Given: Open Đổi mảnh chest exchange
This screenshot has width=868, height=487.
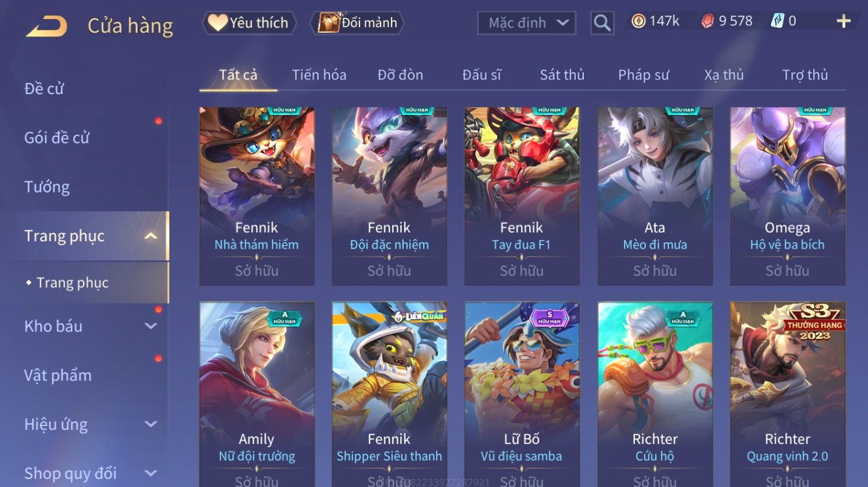Looking at the screenshot, I should [358, 23].
